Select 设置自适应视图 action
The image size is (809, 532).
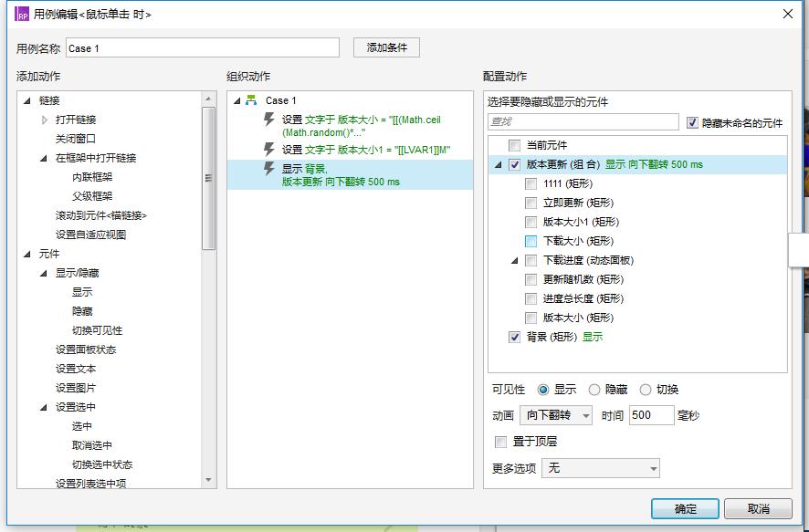(x=90, y=235)
